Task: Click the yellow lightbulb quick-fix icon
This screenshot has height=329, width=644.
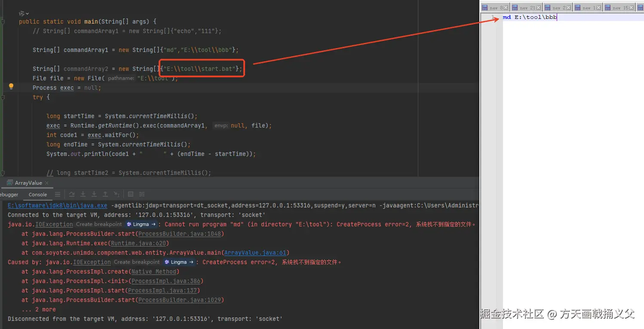Action: coord(11,86)
